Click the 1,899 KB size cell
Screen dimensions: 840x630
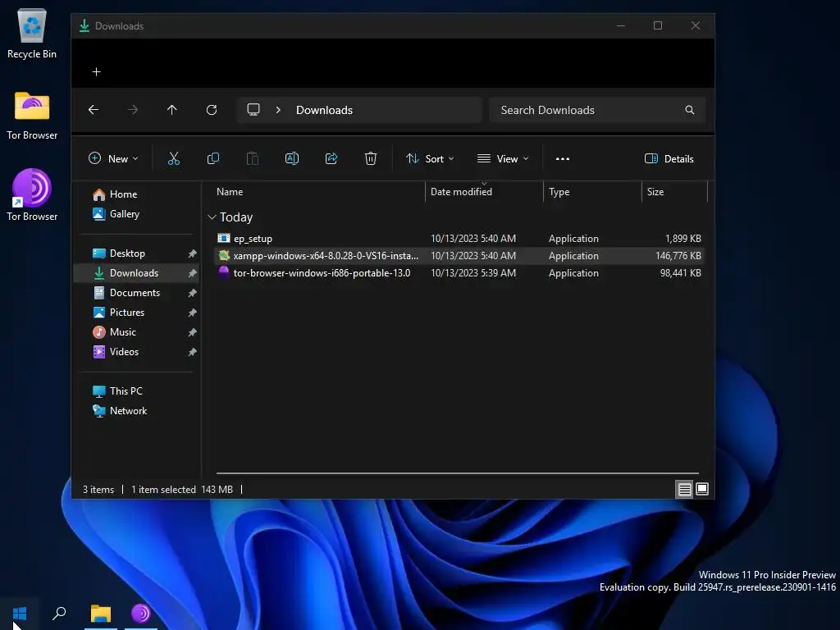coord(683,239)
